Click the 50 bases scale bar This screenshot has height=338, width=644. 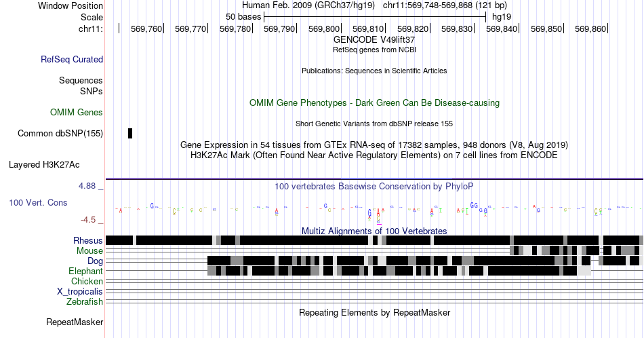tap(375, 17)
